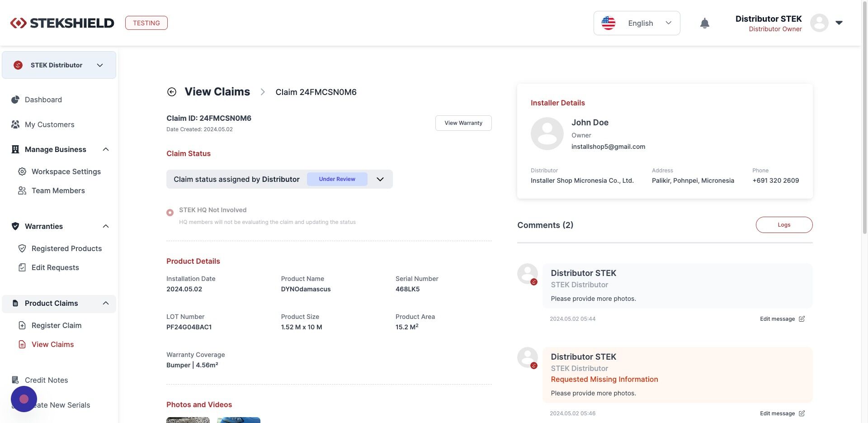
Task: Click the STEKSHIELD logo
Action: 62,23
